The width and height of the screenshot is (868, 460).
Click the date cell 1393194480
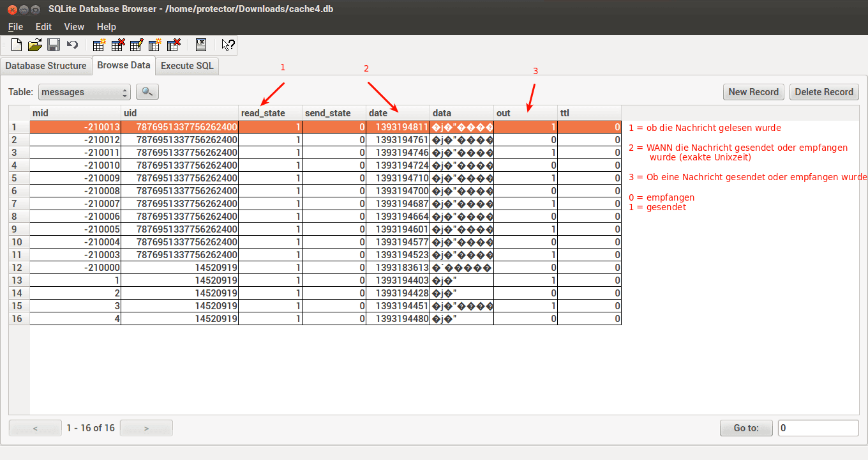pyautogui.click(x=398, y=319)
